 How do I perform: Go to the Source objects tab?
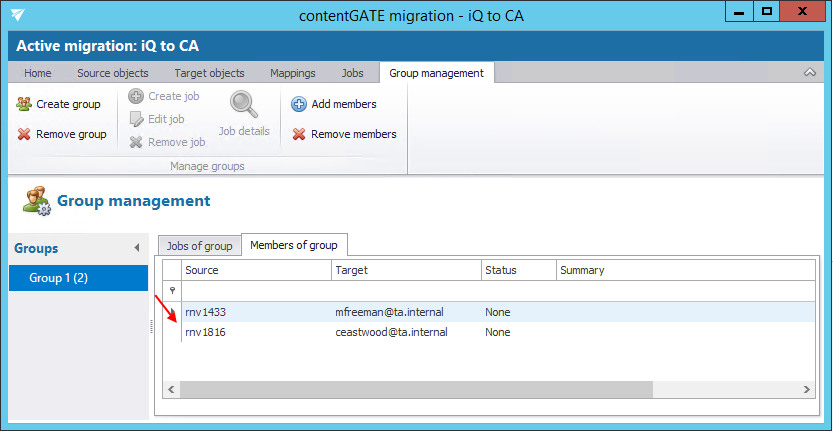[113, 73]
